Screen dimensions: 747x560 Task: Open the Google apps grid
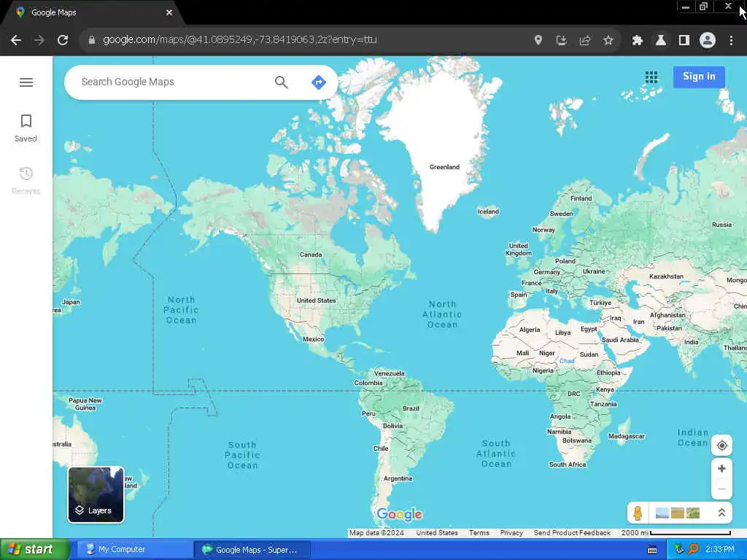tap(651, 77)
